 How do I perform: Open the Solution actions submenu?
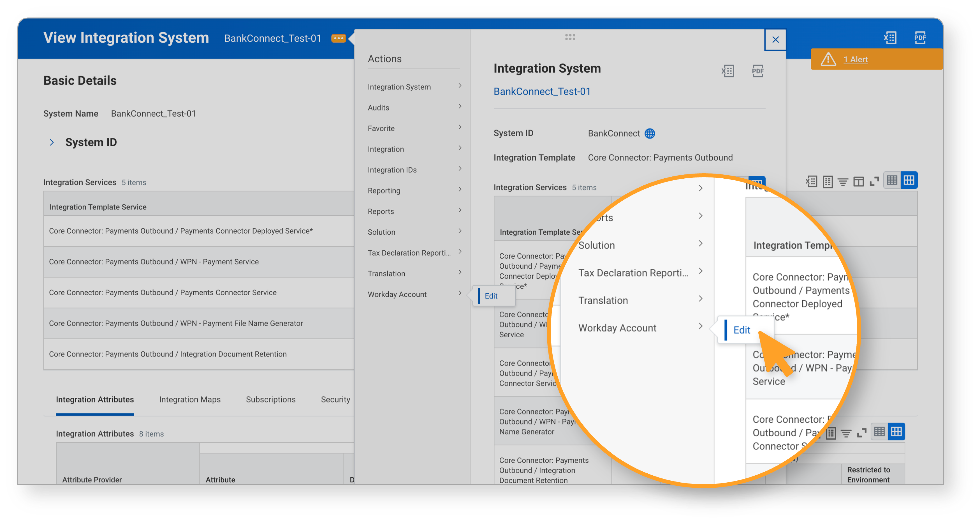click(x=414, y=232)
